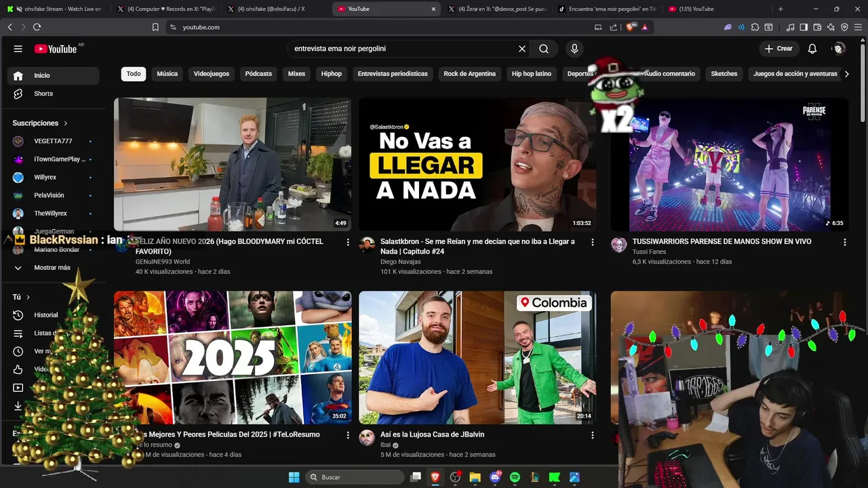The height and width of the screenshot is (488, 868).
Task: Open the music note media control icon
Action: point(790,27)
